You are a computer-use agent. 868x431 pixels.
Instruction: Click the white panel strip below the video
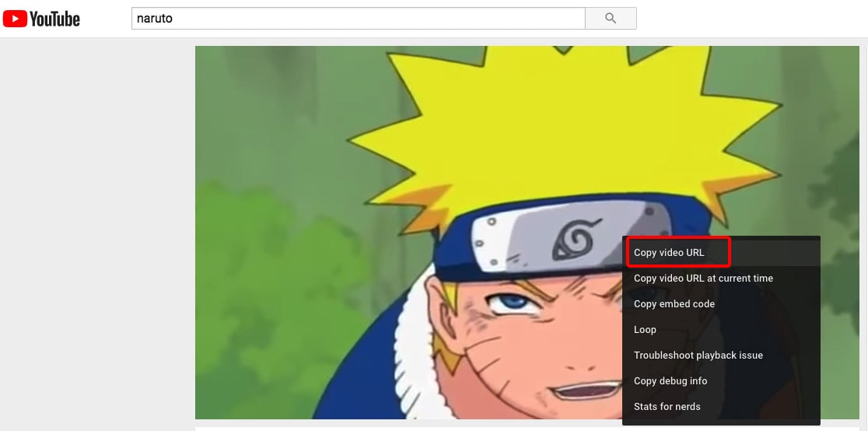(x=404, y=427)
